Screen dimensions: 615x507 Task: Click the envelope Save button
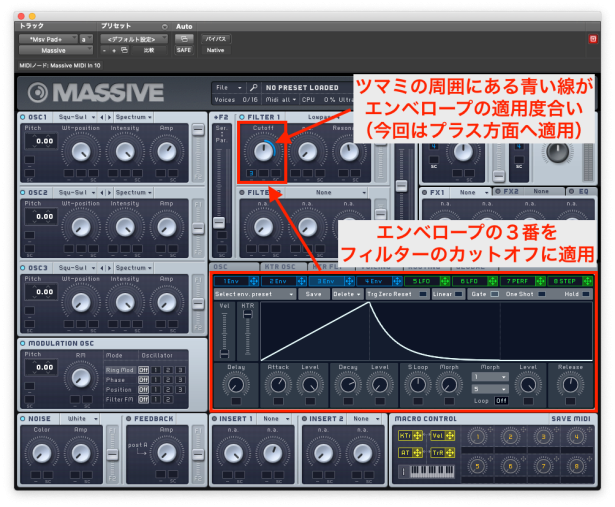313,294
